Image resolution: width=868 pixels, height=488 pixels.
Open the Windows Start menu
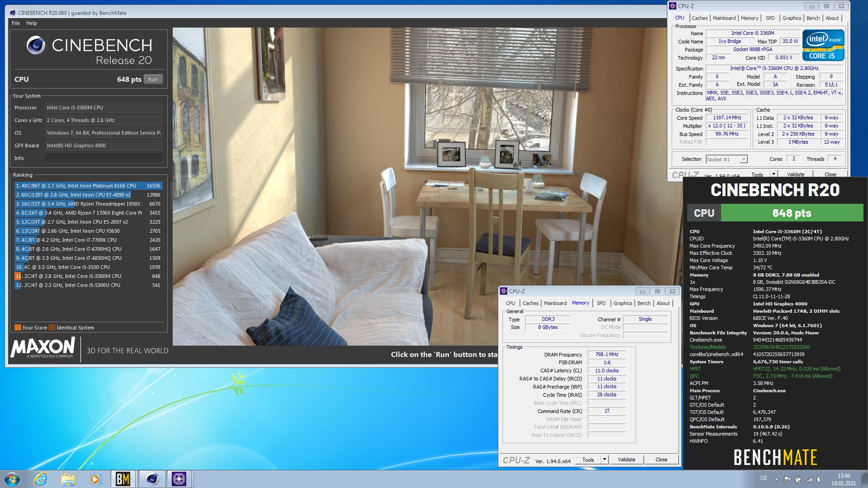(x=12, y=479)
